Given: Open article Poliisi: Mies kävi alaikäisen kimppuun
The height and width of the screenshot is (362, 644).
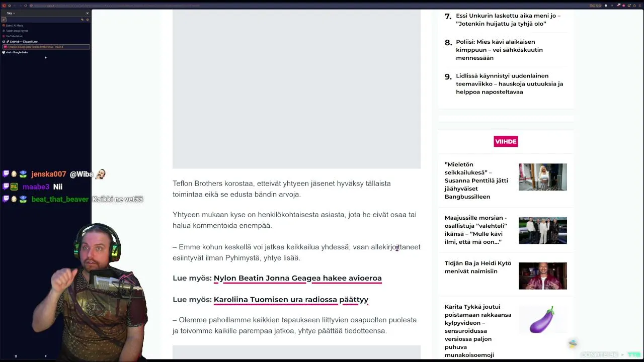Looking at the screenshot, I should pos(499,50).
